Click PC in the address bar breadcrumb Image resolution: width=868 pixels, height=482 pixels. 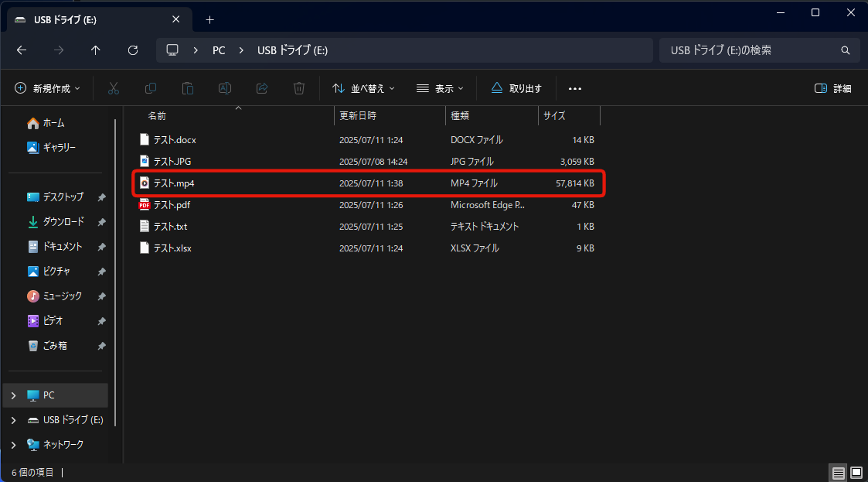click(x=219, y=50)
